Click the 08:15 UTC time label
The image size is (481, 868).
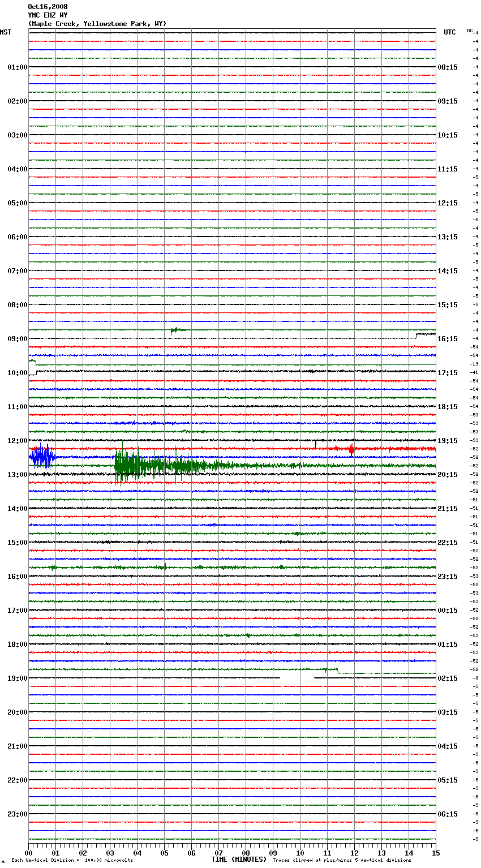[x=448, y=67]
